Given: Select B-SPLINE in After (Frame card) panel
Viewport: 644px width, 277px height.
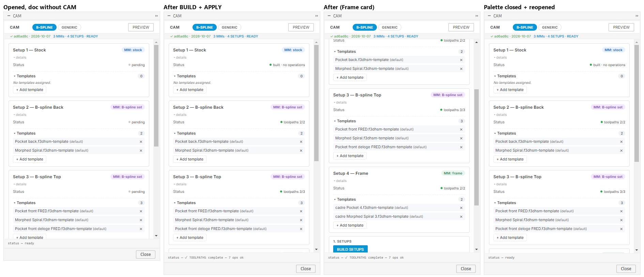Looking at the screenshot, I should click(365, 27).
